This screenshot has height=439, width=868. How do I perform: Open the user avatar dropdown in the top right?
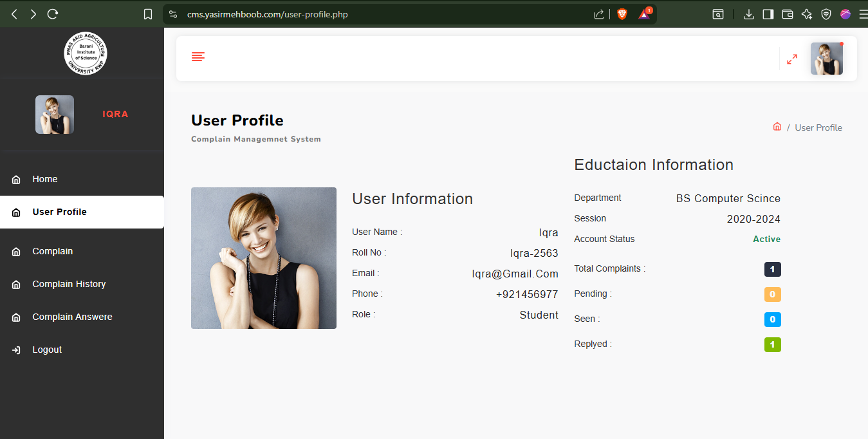click(826, 59)
